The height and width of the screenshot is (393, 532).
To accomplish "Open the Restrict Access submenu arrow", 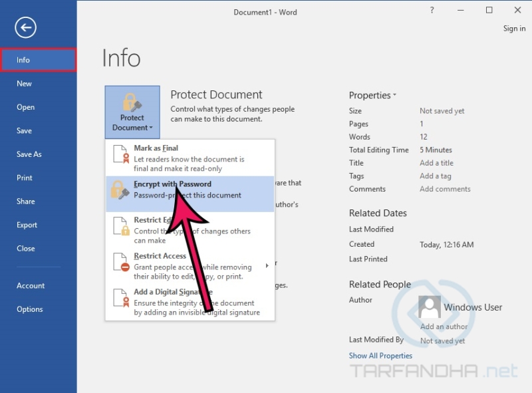I will coord(267,265).
